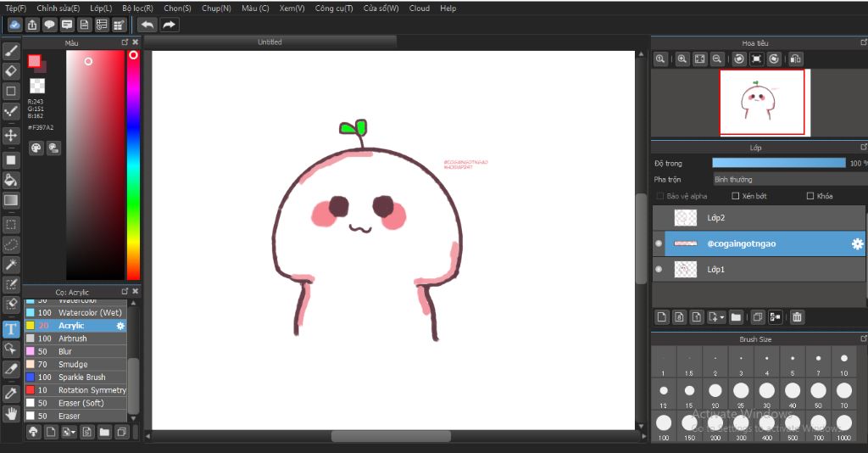868x453 pixels.
Task: Duplicate the current layer
Action: point(757,316)
